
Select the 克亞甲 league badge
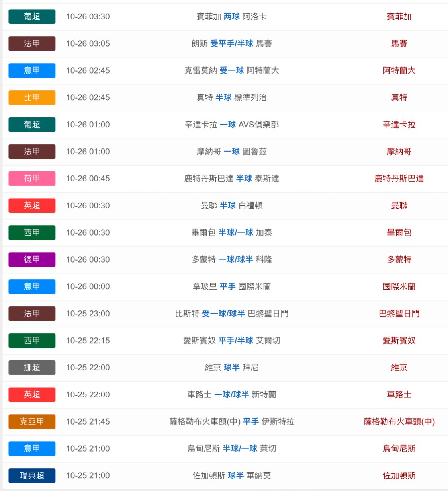[32, 421]
